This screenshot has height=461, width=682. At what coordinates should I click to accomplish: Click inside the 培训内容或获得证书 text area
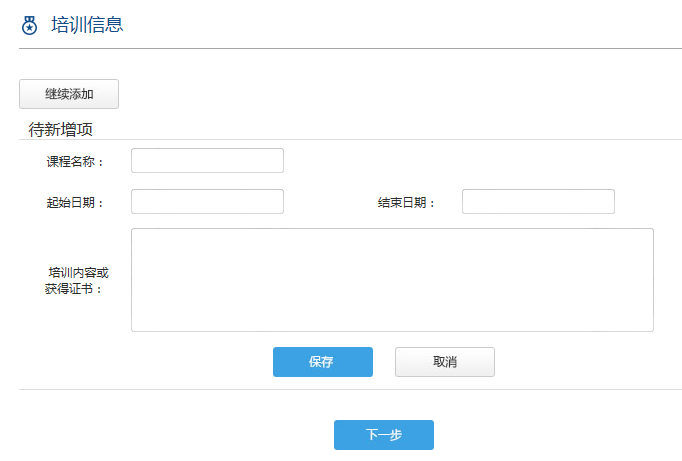click(x=392, y=280)
